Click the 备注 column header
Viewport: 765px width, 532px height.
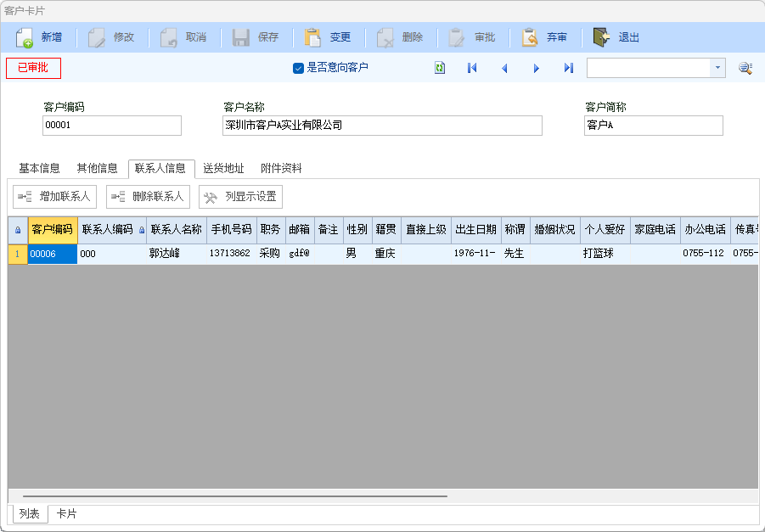[329, 230]
